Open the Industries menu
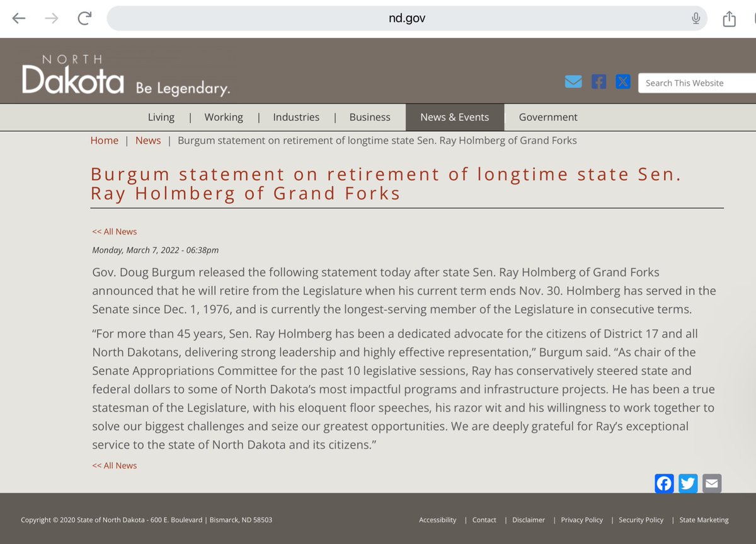 296,117
